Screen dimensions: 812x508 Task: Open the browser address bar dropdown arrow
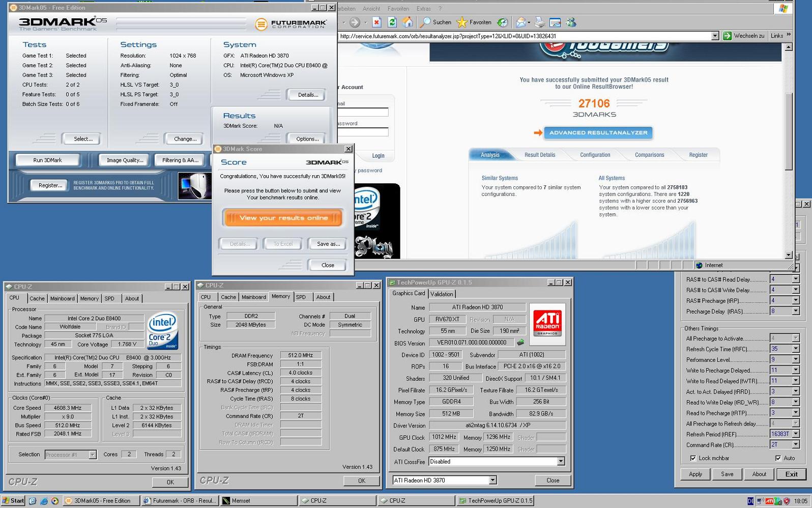[x=715, y=36]
